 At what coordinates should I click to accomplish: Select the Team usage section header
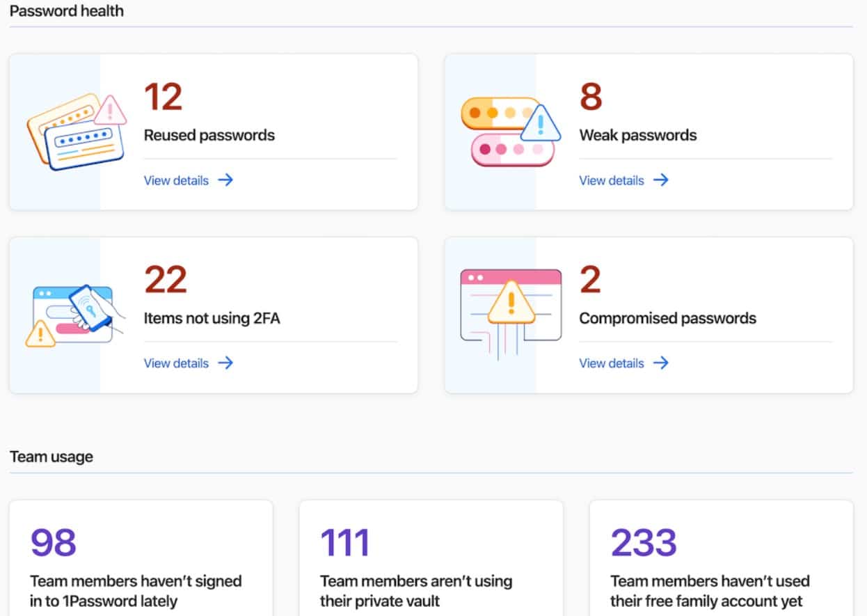point(51,457)
